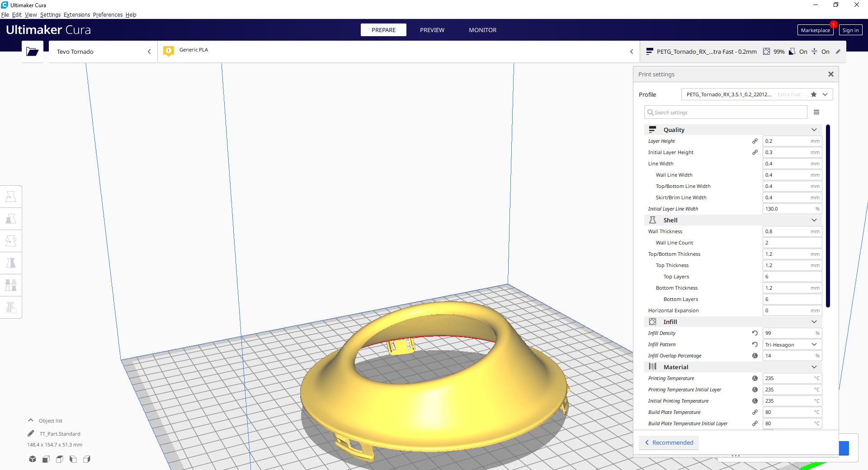Switch to left side view cube icon
This screenshot has width=868, height=470.
click(x=73, y=459)
